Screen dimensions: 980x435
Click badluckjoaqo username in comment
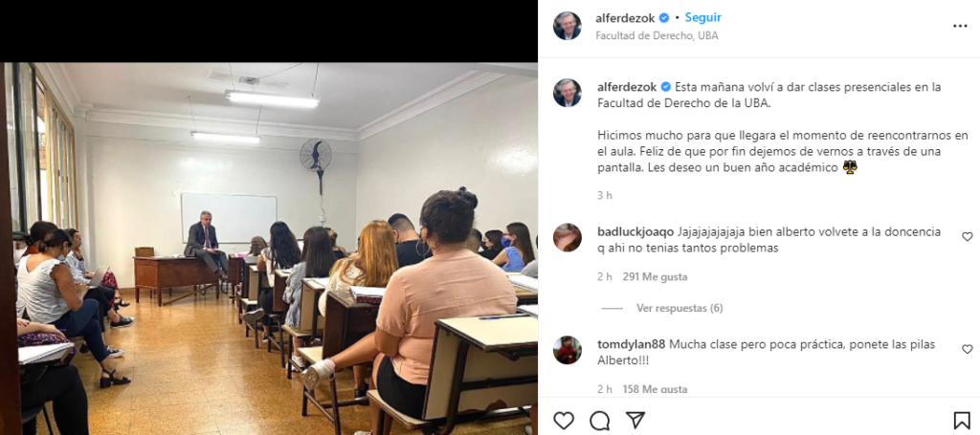pyautogui.click(x=636, y=231)
